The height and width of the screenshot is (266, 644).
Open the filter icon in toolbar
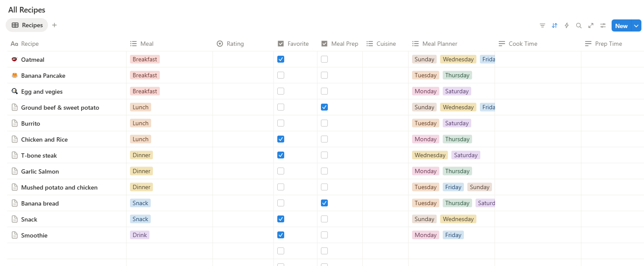(542, 26)
